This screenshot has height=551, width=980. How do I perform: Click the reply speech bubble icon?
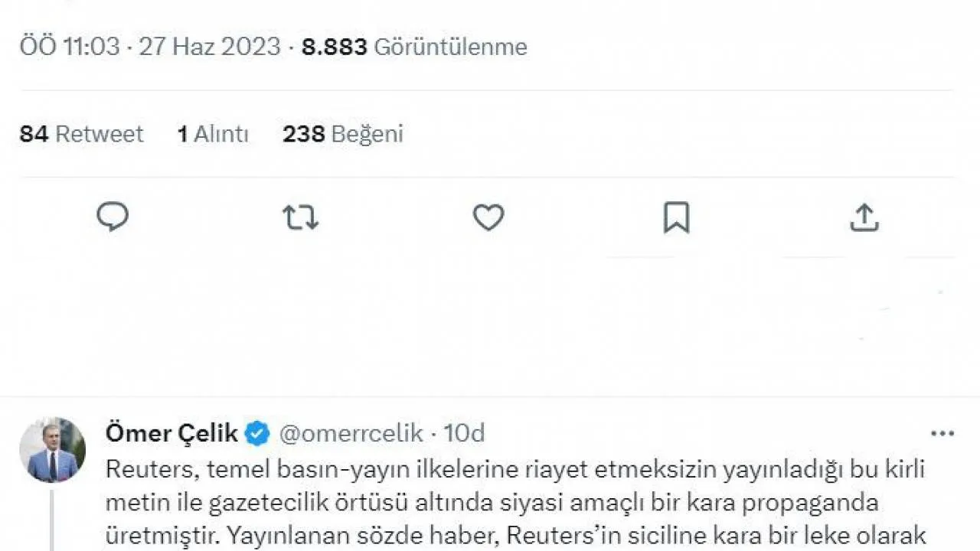click(x=113, y=217)
